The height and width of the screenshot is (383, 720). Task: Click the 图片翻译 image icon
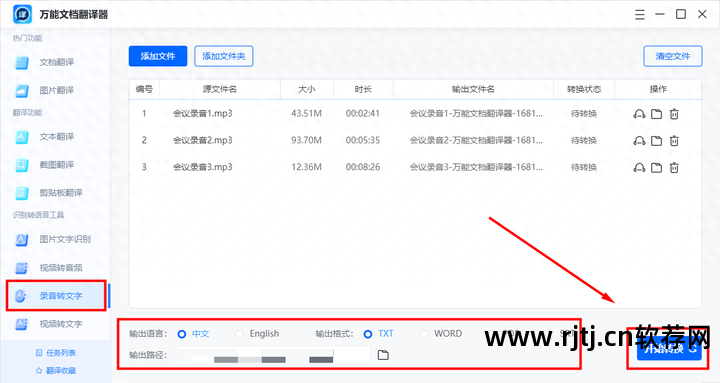[x=22, y=90]
